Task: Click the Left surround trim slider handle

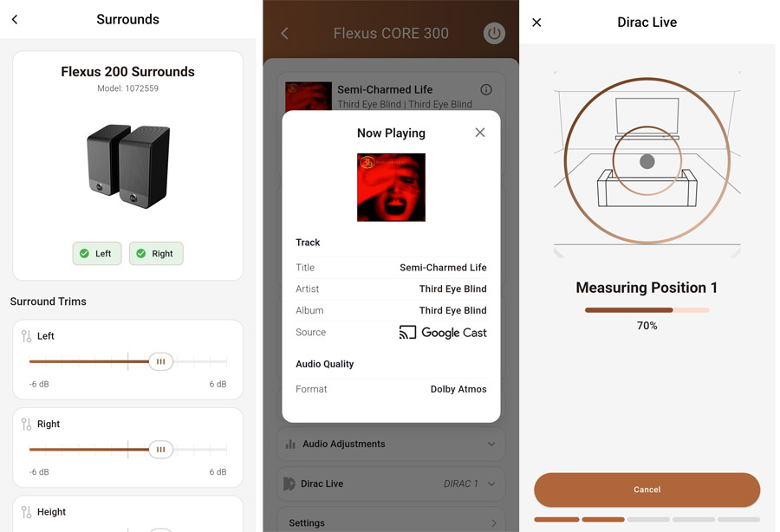Action: click(x=160, y=361)
